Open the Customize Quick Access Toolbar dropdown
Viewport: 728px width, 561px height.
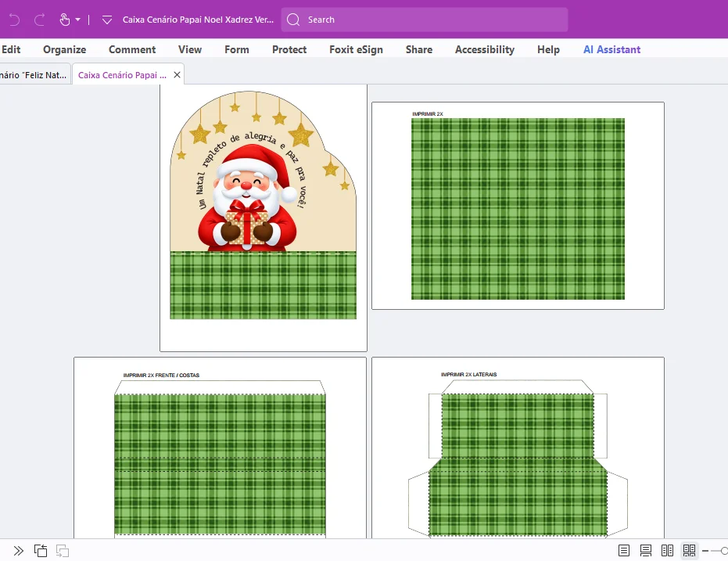pyautogui.click(x=107, y=20)
